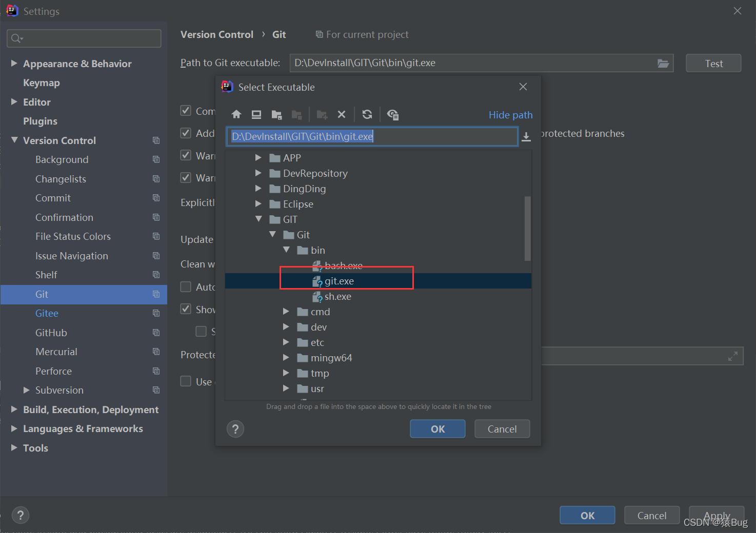Click the file tree vertical scrollbar
Screen dimensions: 756x533
pos(527,229)
